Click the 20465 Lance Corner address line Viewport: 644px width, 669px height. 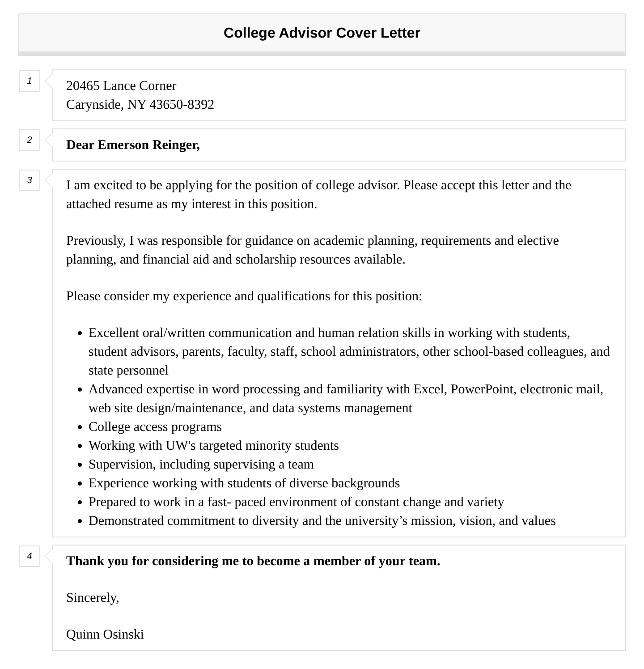(x=121, y=86)
